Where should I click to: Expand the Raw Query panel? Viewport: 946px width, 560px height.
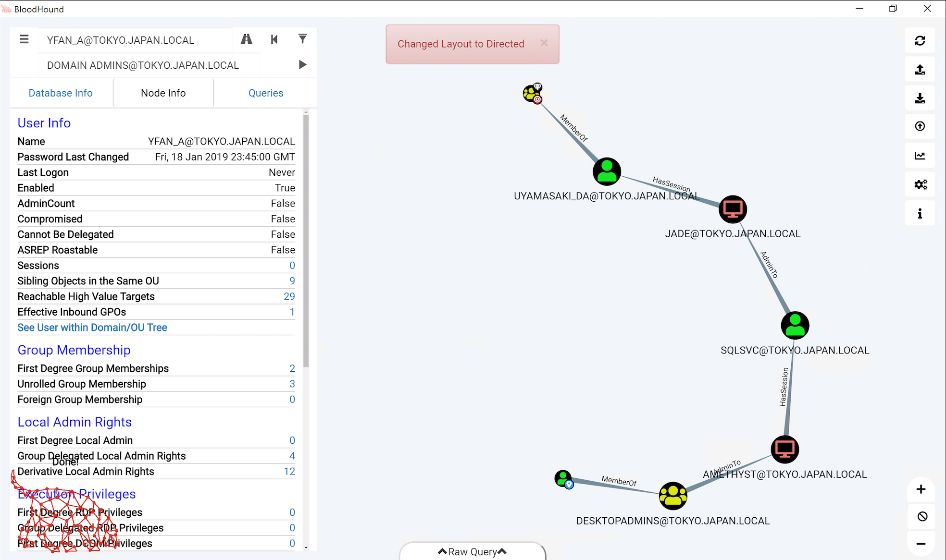(x=472, y=552)
